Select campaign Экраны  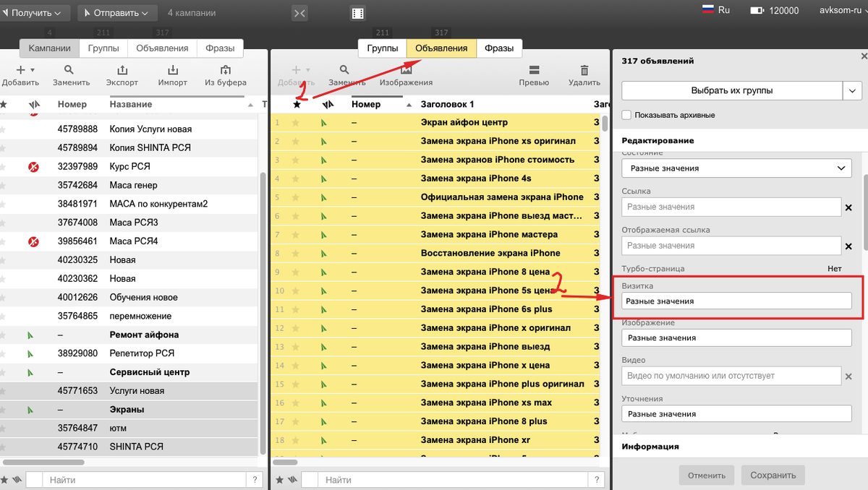tap(129, 410)
